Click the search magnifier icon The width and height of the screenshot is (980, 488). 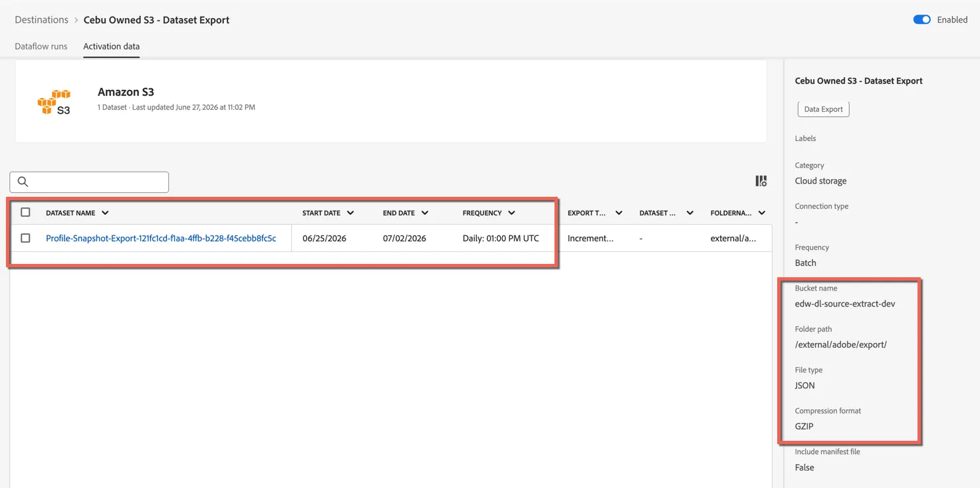23,182
